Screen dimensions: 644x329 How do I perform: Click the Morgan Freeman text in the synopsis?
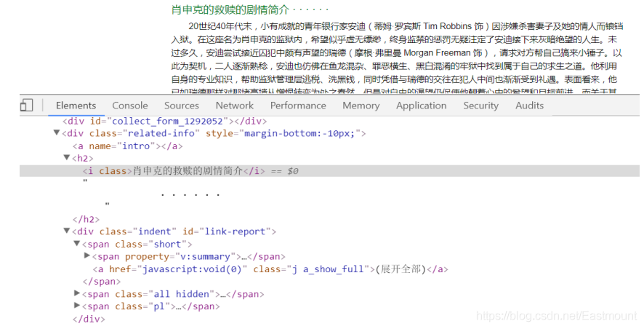pos(437,53)
